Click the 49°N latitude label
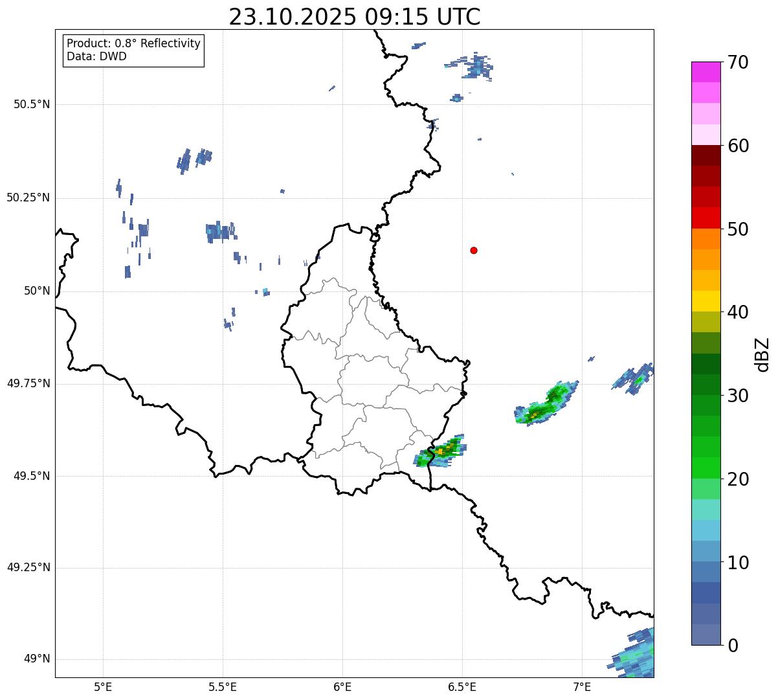The image size is (778, 700). [38, 659]
